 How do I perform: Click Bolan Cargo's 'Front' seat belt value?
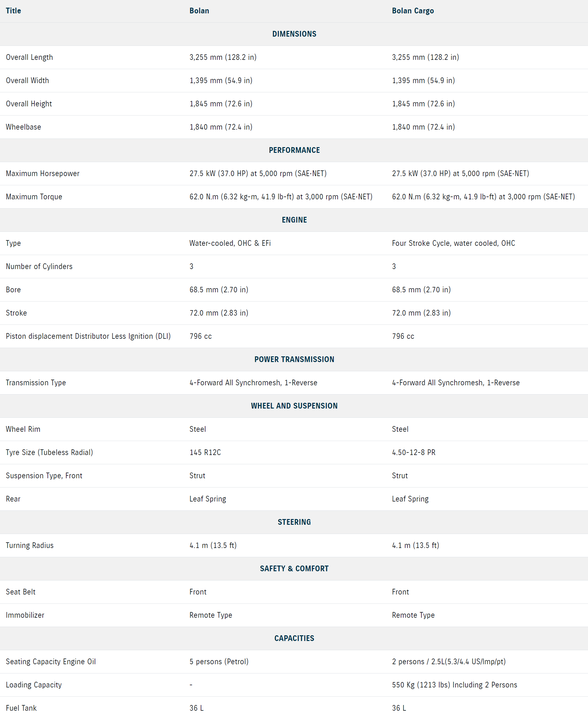point(400,592)
